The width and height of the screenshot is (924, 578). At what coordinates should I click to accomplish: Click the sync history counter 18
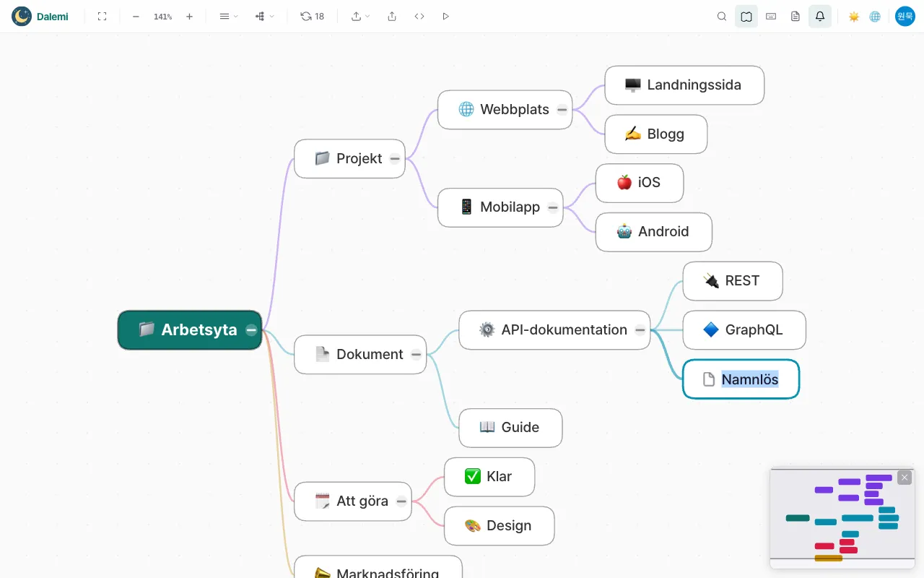click(x=312, y=16)
